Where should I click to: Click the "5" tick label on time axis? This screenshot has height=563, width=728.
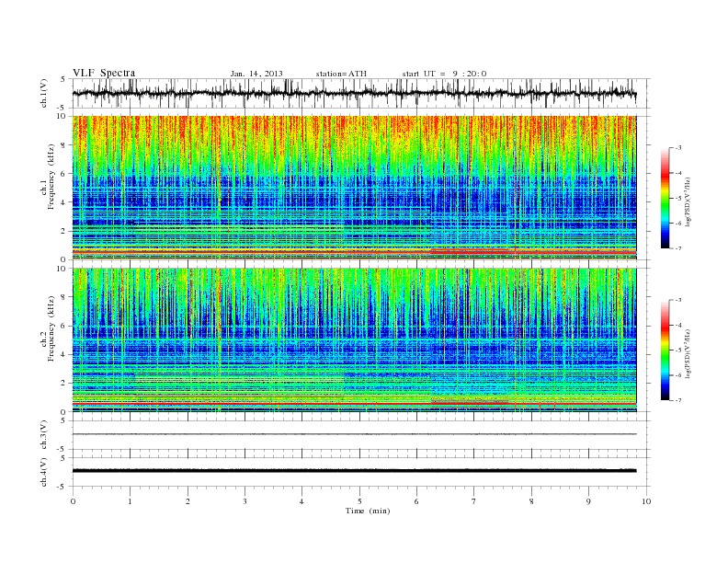(359, 501)
